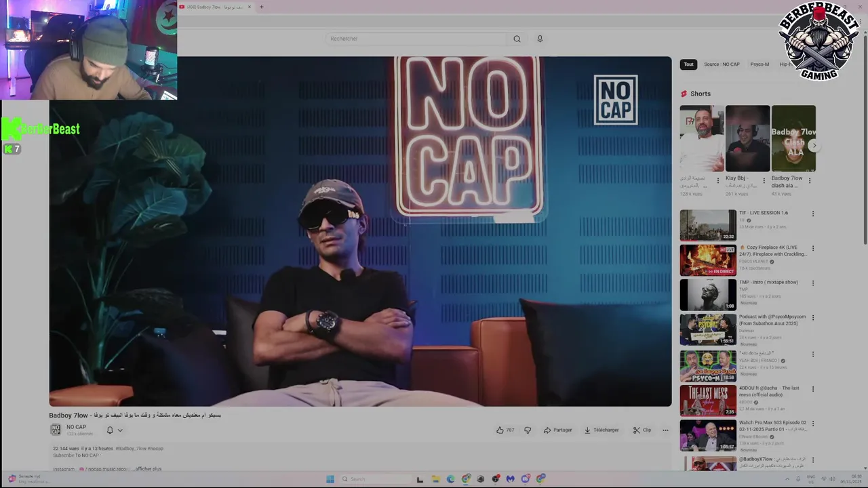Open the Windows Start menu
This screenshot has width=868, height=488.
tap(330, 479)
